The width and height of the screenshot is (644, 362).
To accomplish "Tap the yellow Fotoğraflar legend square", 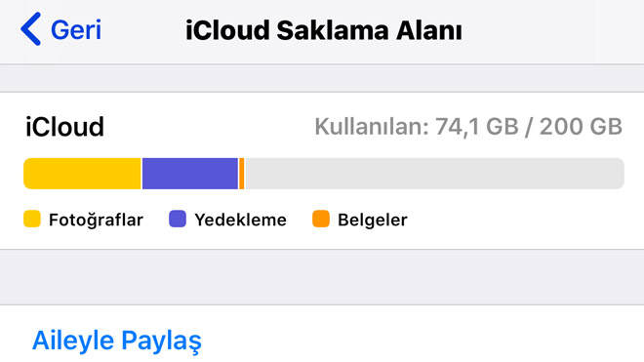I will point(32,219).
